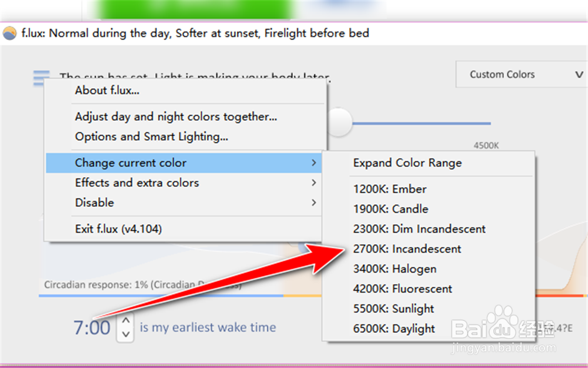Screen dimensions: 588x368
Task: Select 2300K: Dim Incandescent
Action: tap(419, 229)
